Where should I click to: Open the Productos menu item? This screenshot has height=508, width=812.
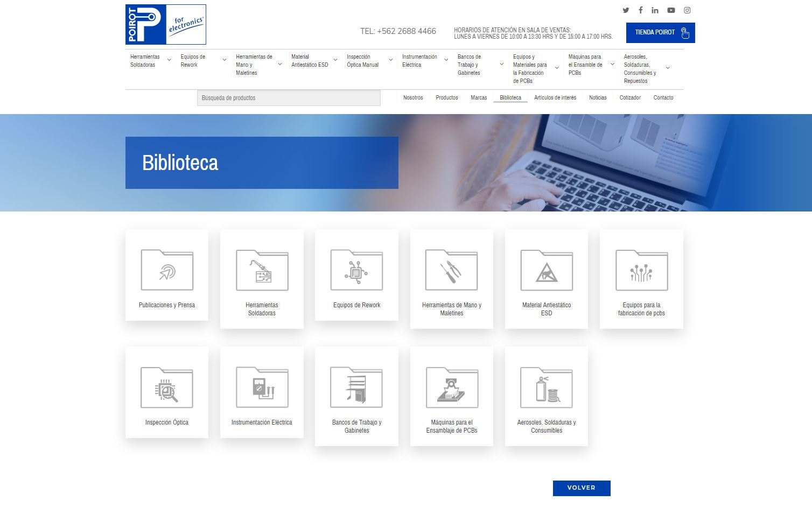(447, 98)
